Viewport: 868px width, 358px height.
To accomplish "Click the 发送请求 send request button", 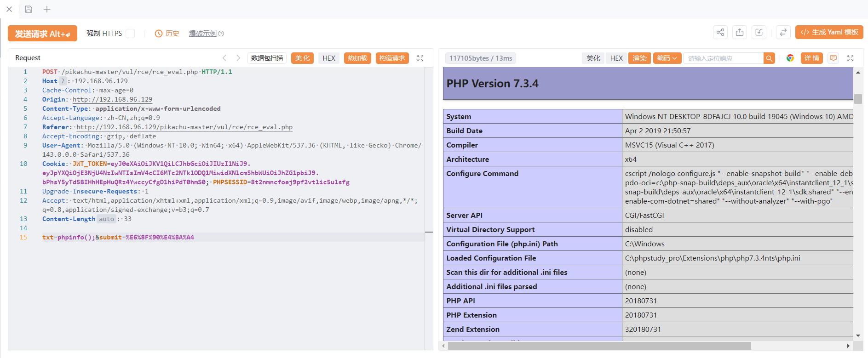I will pos(42,34).
